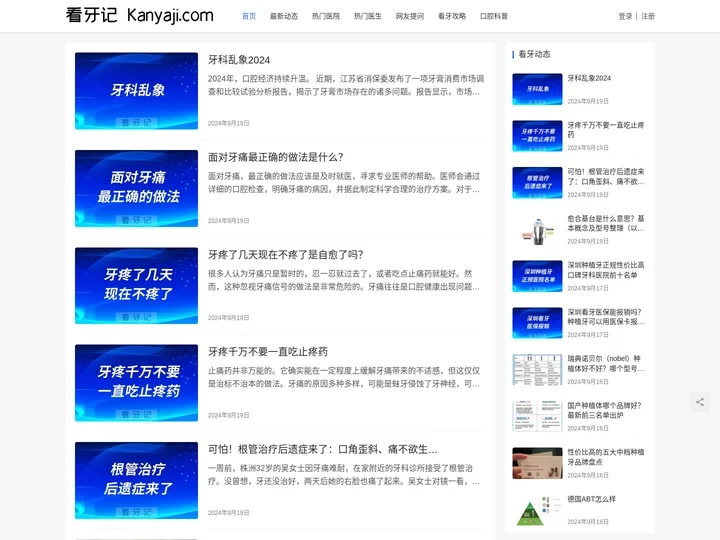Open main article 可怕！根管治疗后遗症来了
This screenshot has height=540, width=720.
(x=322, y=449)
